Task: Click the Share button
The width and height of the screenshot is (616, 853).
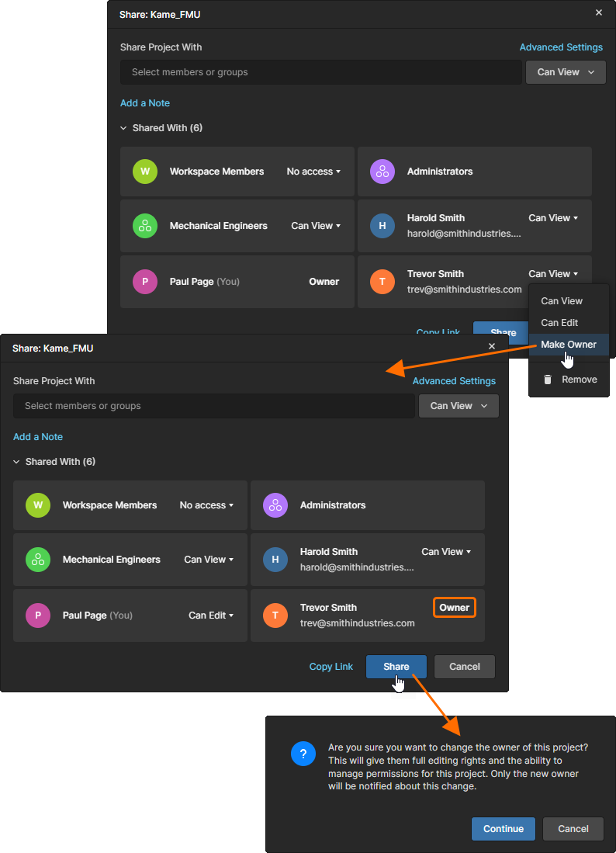Action: point(396,666)
